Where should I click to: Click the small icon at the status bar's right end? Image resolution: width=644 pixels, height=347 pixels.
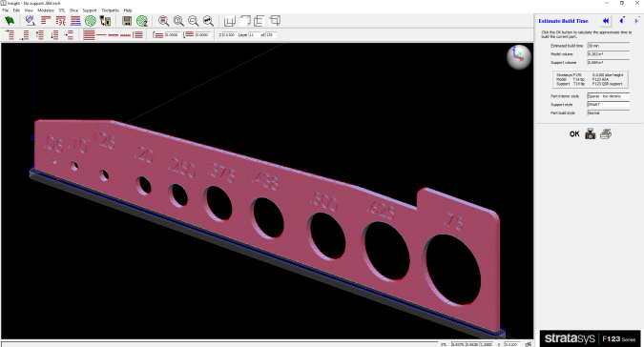(528, 344)
